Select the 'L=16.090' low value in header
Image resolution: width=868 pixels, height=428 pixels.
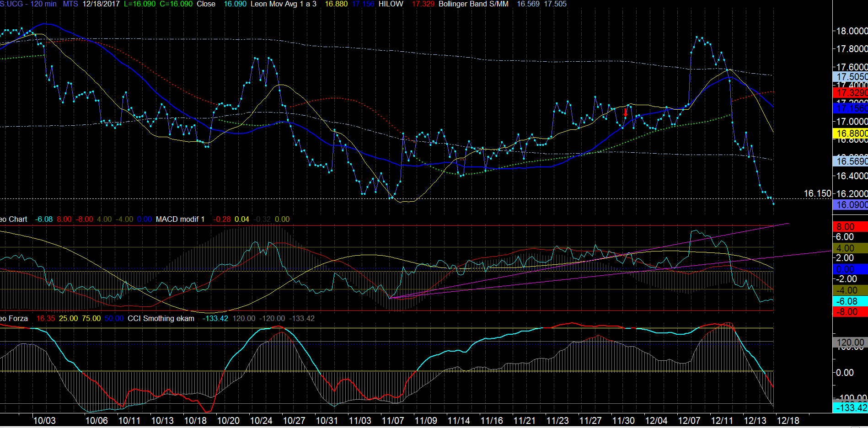(139, 4)
